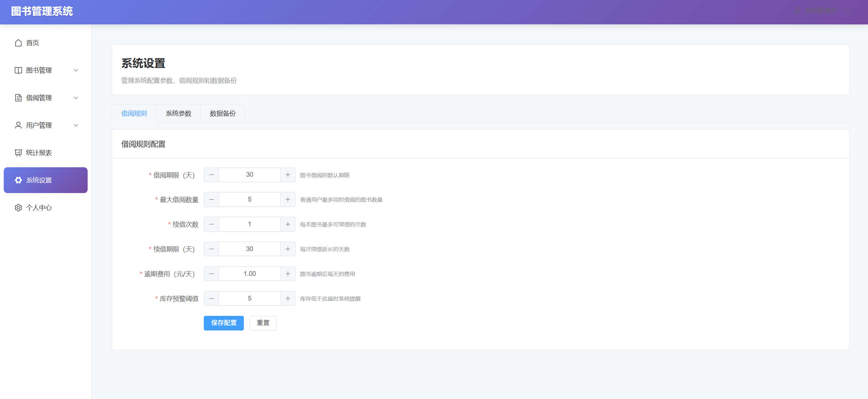The height and width of the screenshot is (399, 868).
Task: Click the user avatar icon in header
Action: coord(798,11)
